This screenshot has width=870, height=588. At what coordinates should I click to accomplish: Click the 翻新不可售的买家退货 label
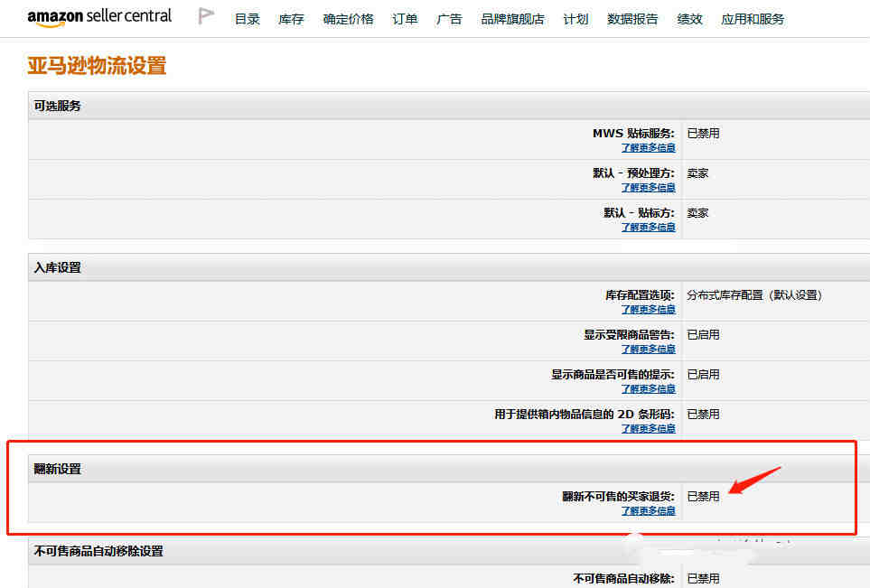tap(618, 497)
